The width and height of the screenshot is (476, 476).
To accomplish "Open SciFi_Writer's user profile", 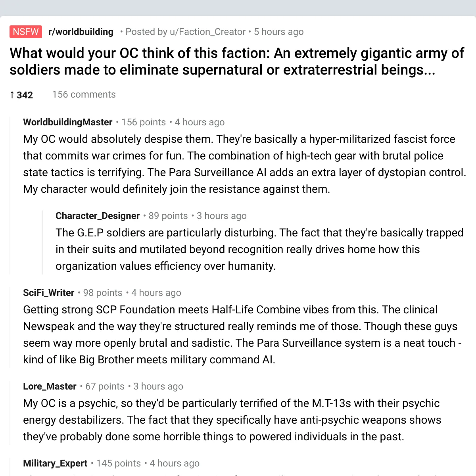I will tap(49, 293).
